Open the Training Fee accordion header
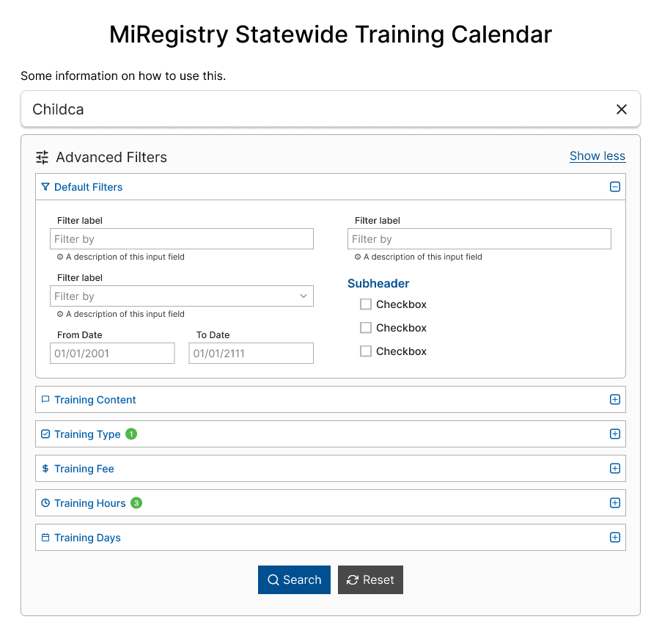 point(84,469)
